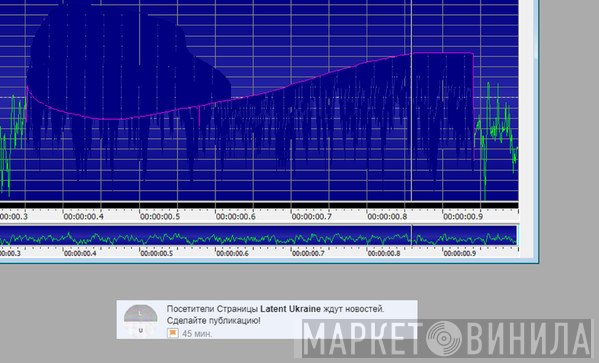
Task: Click the '45 мин.' timestamp text
Action: click(197, 334)
